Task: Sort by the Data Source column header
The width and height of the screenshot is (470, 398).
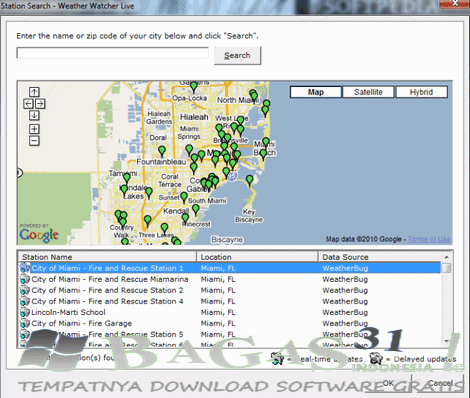Action: 380,257
